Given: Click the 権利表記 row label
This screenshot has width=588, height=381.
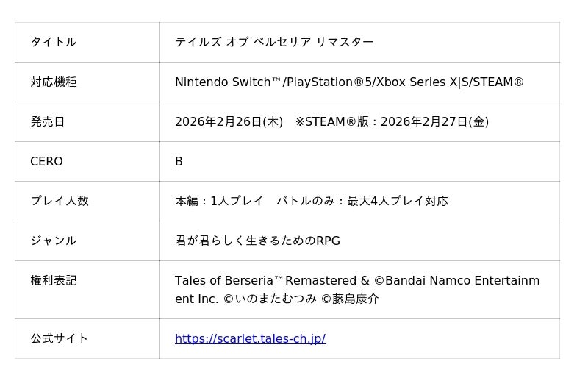Looking at the screenshot, I should 53,281.
